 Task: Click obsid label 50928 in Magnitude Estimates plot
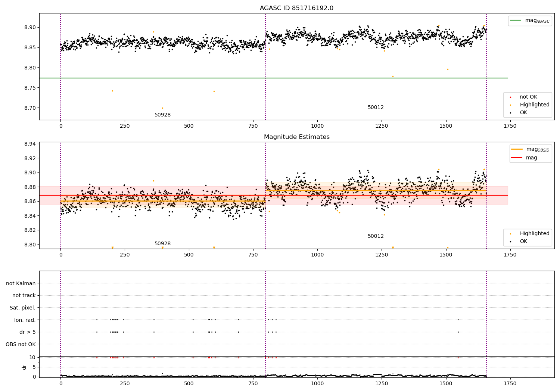click(x=162, y=244)
